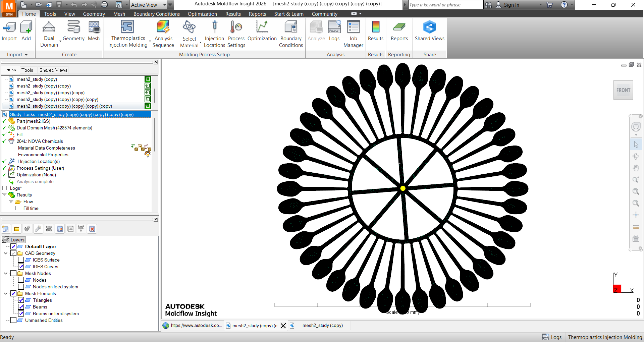Click the Logs button in status bar
644x342 pixels.
click(x=552, y=337)
